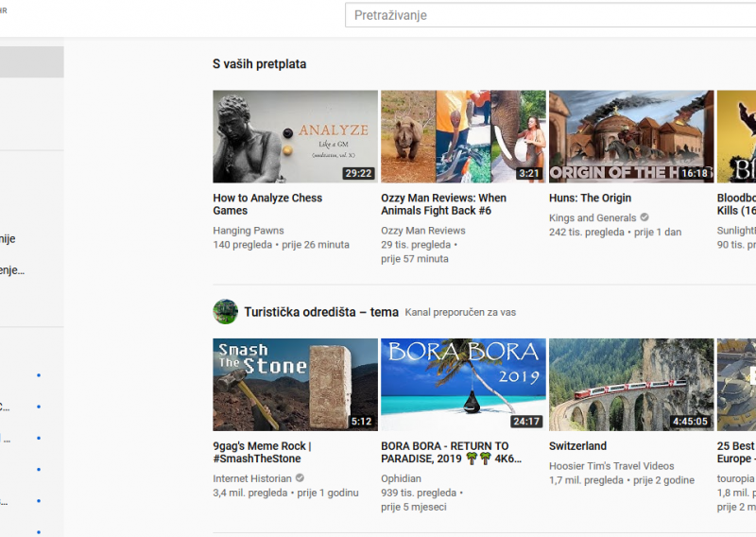Select the highlighted item in the left sidebar

pyautogui.click(x=32, y=61)
